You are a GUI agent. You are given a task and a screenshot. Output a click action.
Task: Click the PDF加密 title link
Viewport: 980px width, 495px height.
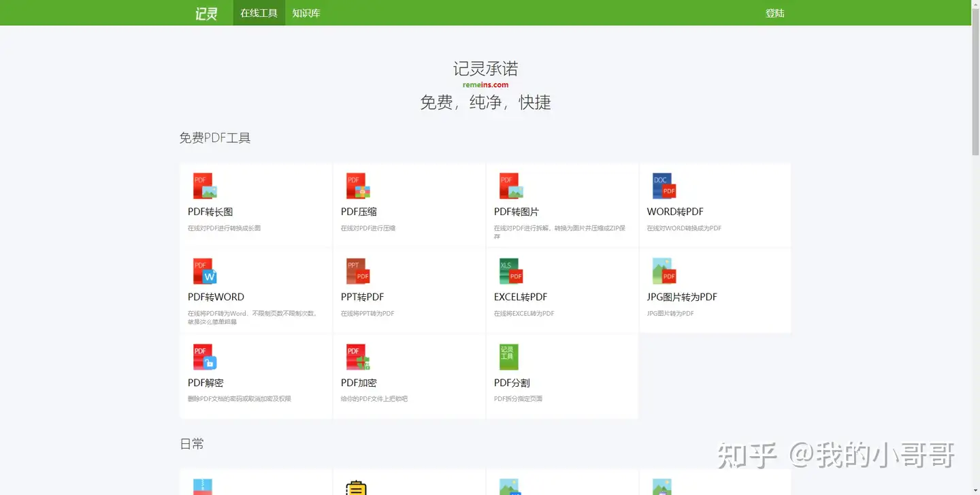tap(359, 383)
